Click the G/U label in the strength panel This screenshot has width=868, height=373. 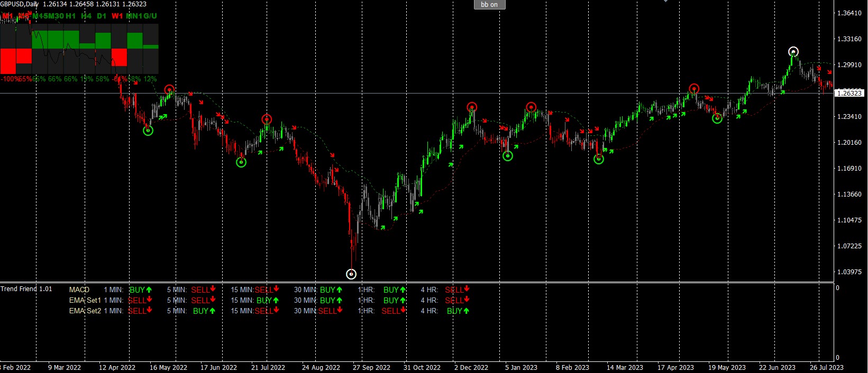click(x=150, y=16)
